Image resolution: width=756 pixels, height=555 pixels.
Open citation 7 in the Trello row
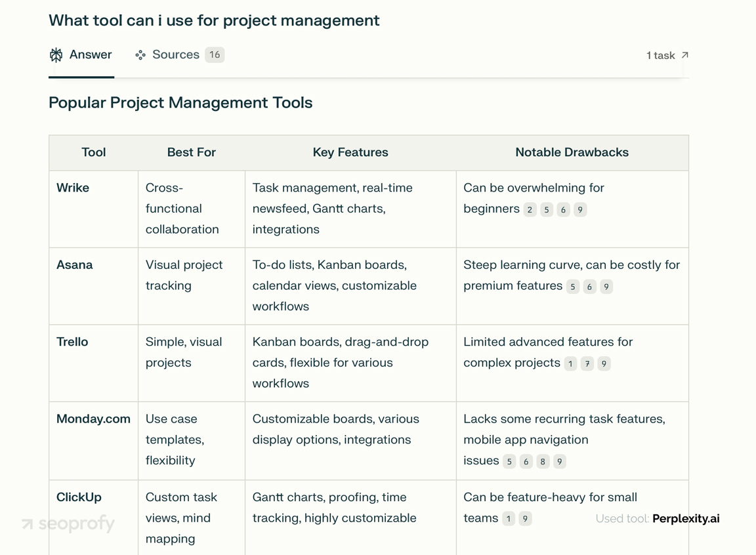587,363
